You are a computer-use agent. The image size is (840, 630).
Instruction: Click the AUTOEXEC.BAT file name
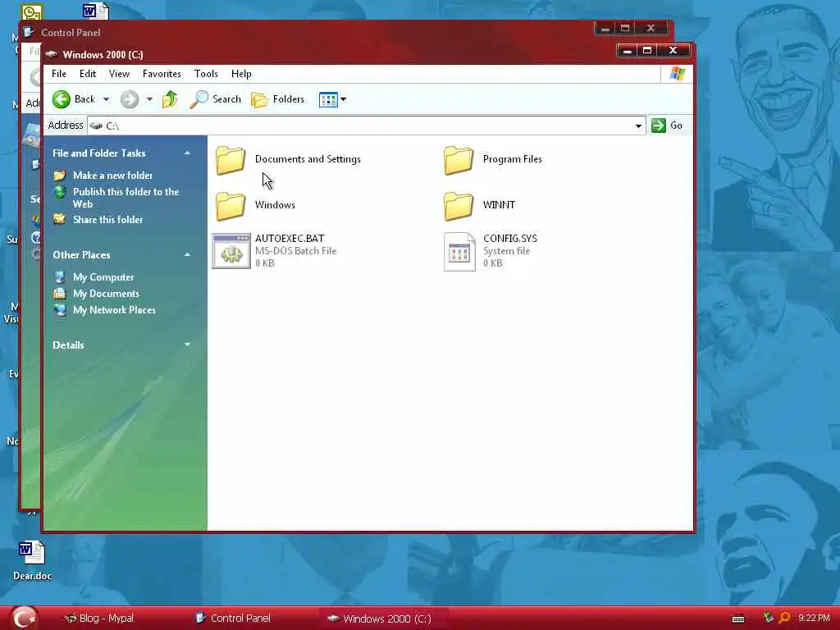[290, 239]
